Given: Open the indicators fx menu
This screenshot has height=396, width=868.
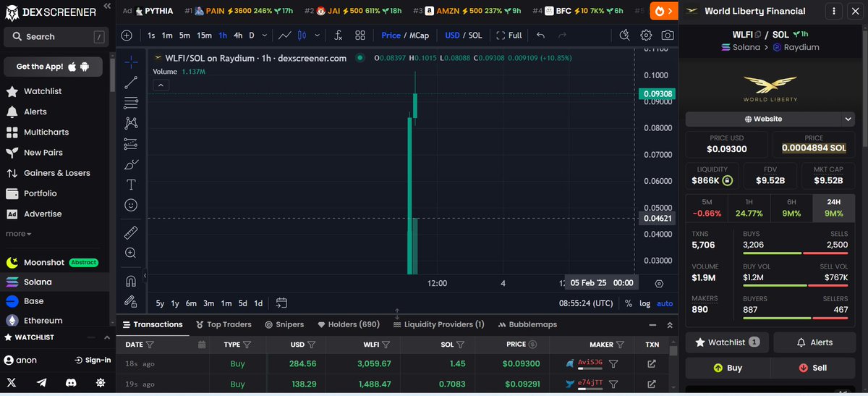Looking at the screenshot, I should coord(338,35).
